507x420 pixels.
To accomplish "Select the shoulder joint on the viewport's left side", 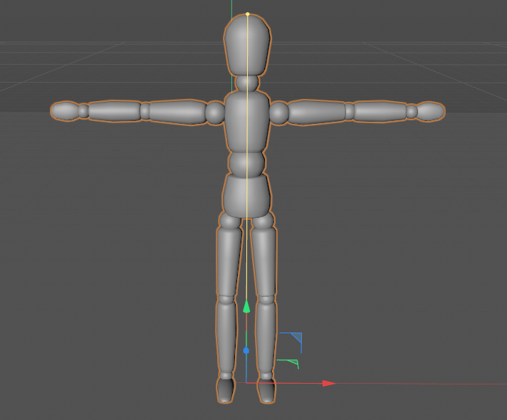I will (215, 112).
